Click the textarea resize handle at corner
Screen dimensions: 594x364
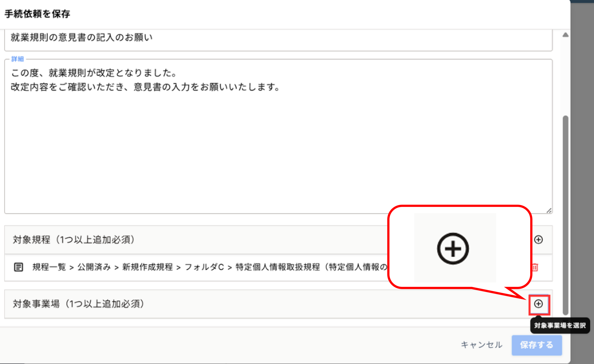tap(549, 211)
